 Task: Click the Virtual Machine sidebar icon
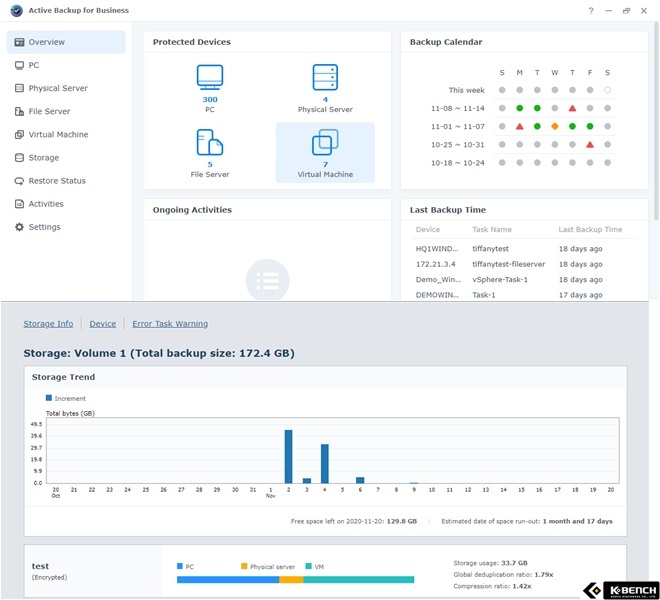point(19,135)
